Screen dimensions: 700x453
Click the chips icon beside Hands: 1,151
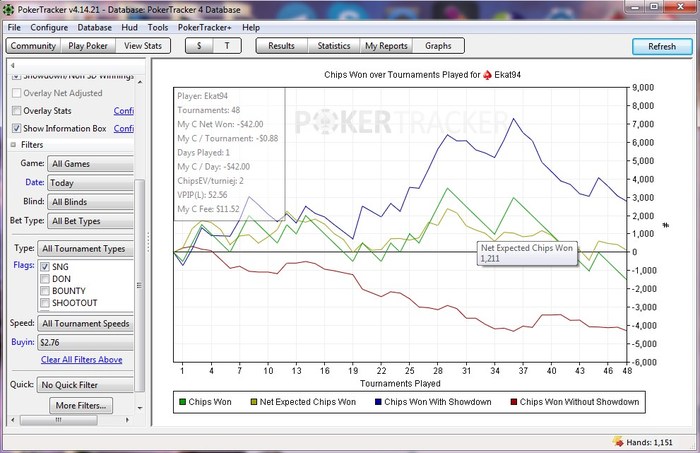618,442
